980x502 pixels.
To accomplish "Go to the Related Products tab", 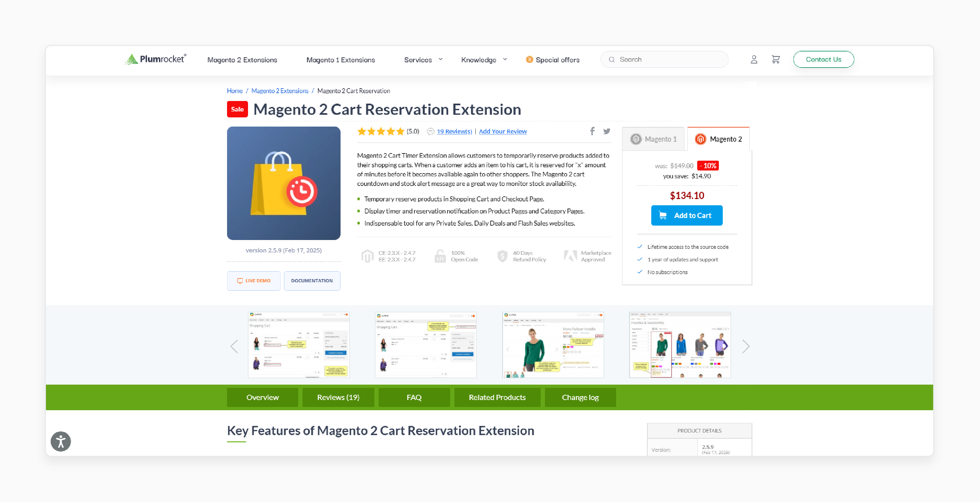I will [497, 397].
